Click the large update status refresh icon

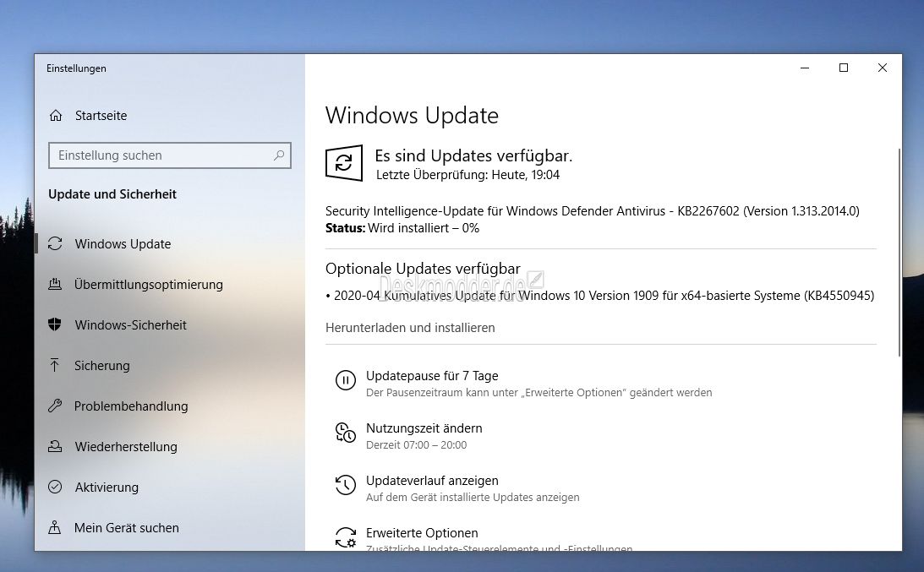click(x=343, y=162)
